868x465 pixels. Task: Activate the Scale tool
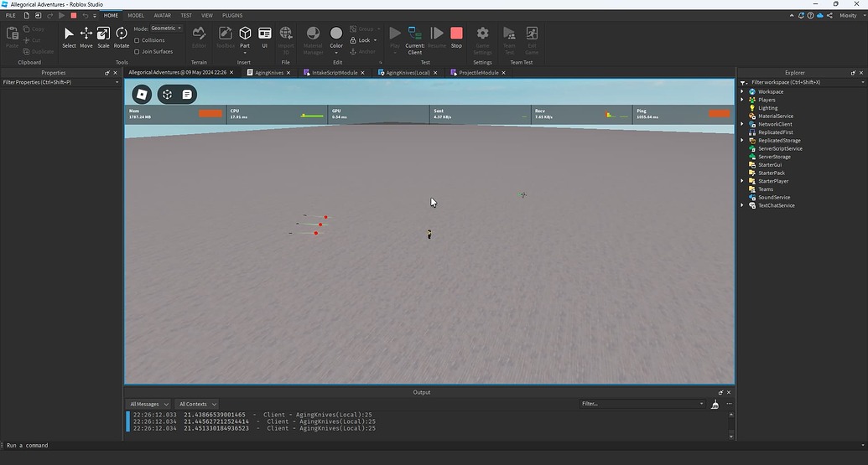[x=103, y=37]
